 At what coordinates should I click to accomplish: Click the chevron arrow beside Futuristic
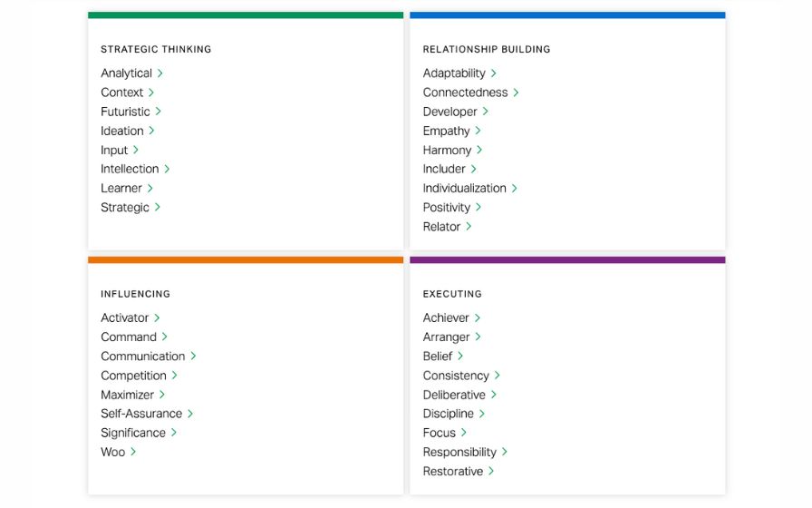click(159, 112)
